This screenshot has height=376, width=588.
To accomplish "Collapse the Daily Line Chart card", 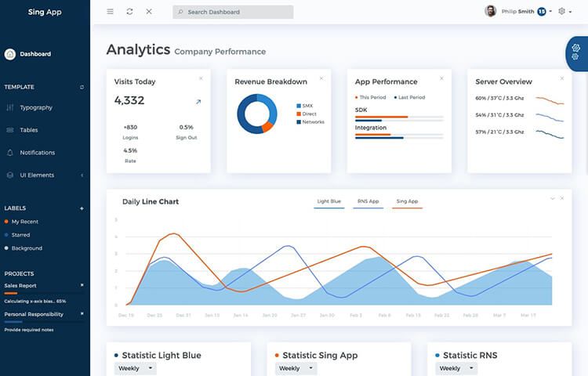I will point(553,198).
